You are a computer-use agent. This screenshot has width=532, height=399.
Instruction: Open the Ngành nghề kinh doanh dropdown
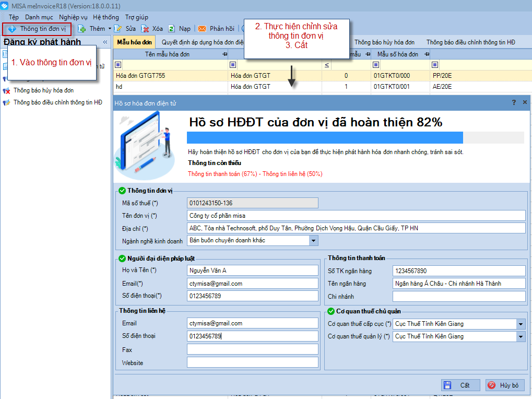click(x=313, y=241)
